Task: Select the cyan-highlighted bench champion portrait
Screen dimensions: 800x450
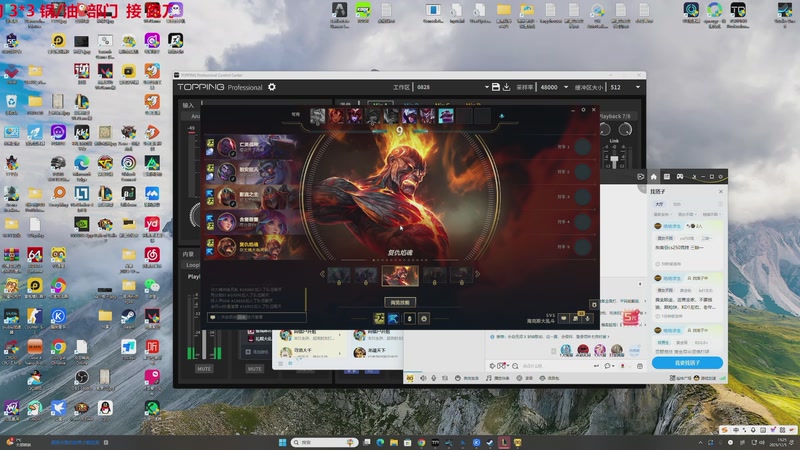Action: click(x=445, y=116)
